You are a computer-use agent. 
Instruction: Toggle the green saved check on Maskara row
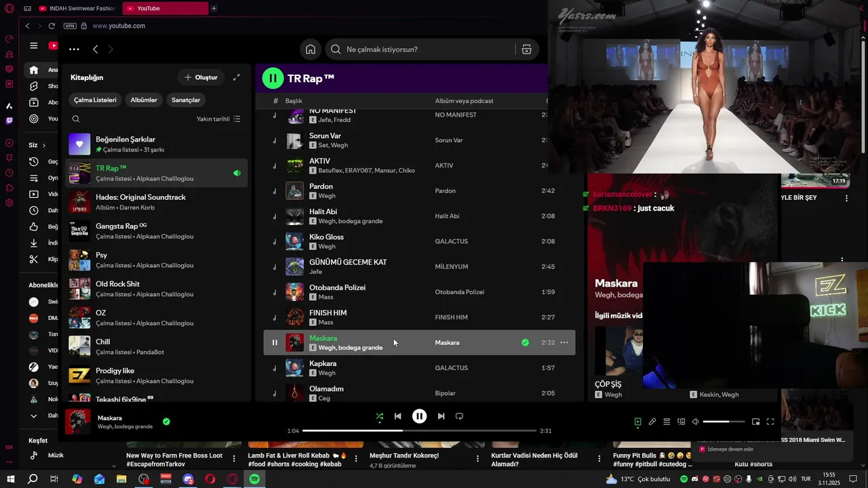click(x=525, y=342)
